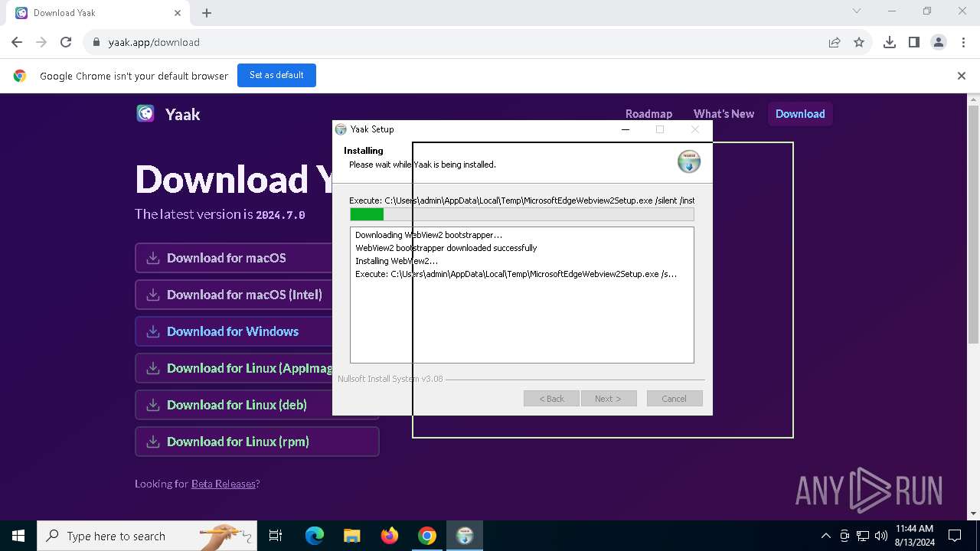Close the Download Yaak tab

tap(178, 13)
